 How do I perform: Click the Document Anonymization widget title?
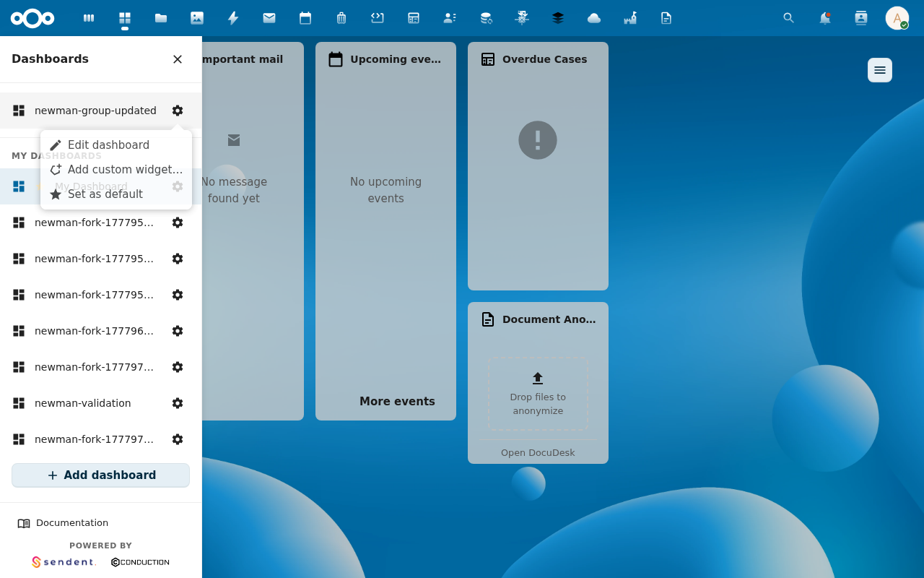coord(549,319)
